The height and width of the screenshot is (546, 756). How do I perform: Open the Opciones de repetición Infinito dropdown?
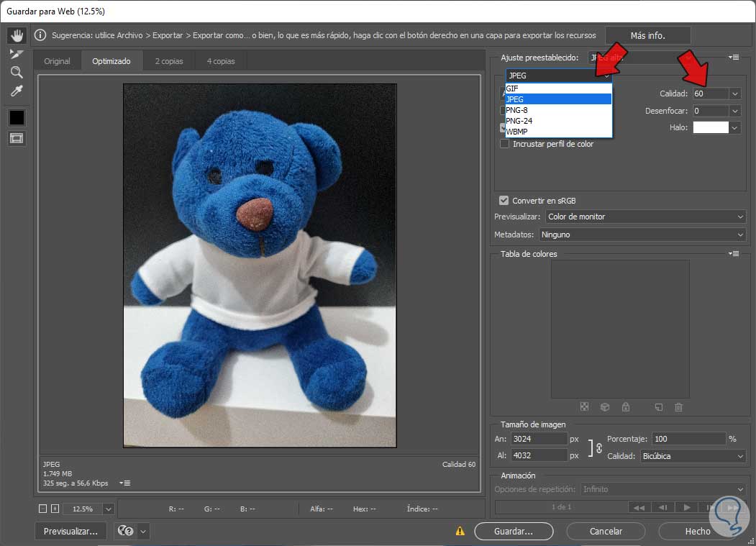point(663,489)
